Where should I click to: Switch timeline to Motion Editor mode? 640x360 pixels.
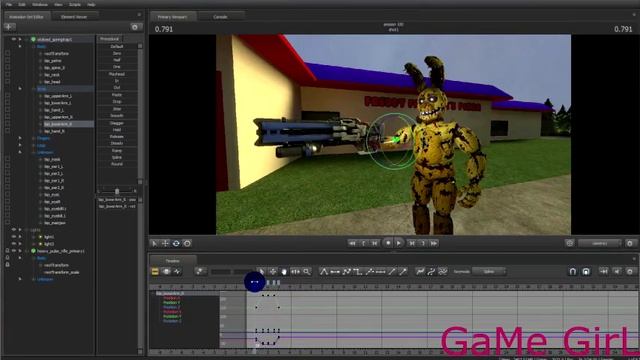click(166, 271)
